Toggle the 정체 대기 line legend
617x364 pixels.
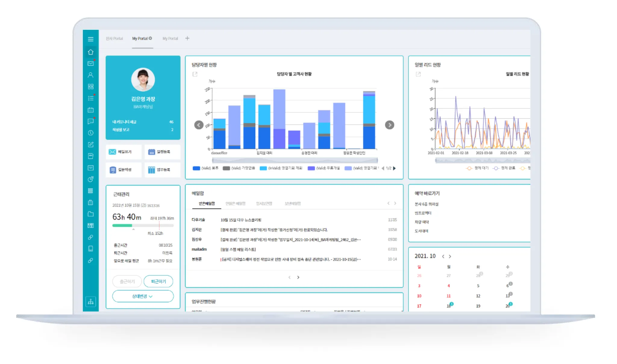(477, 168)
